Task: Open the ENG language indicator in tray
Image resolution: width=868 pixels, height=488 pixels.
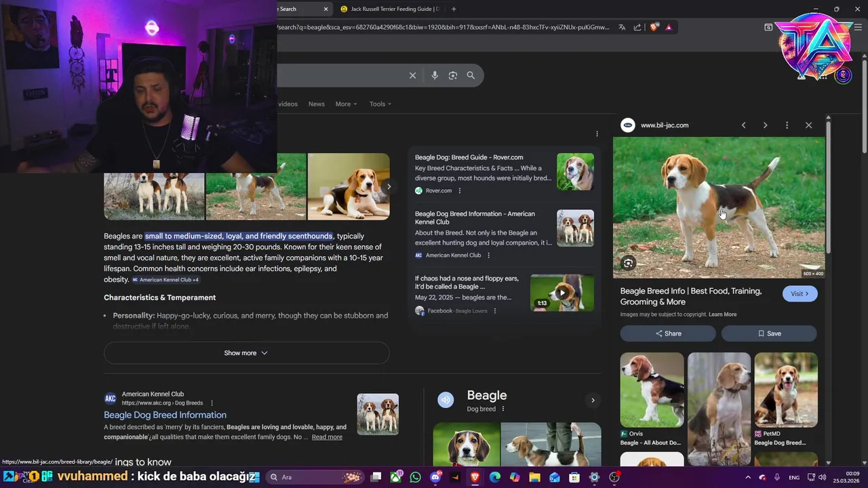Action: click(794, 477)
